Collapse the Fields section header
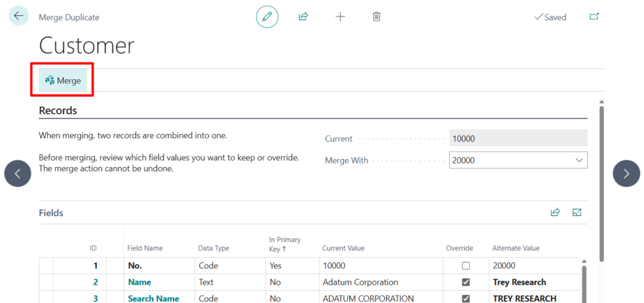This screenshot has height=303, width=644. 51,213
